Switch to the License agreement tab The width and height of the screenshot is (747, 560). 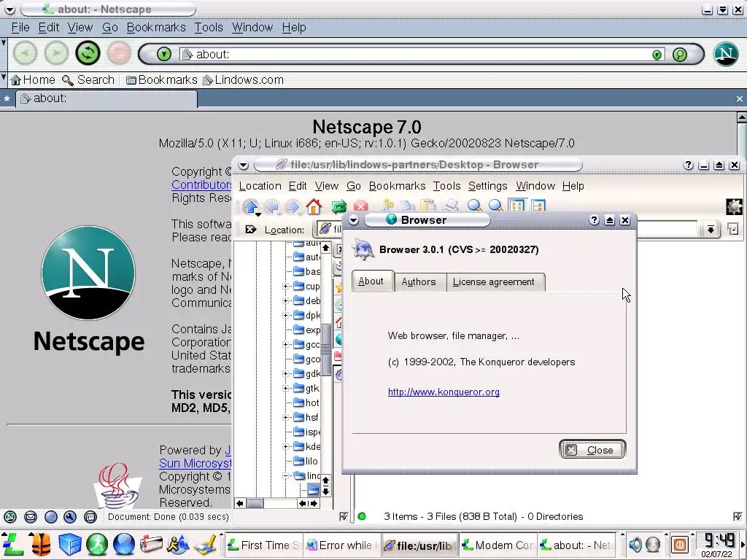coord(494,282)
